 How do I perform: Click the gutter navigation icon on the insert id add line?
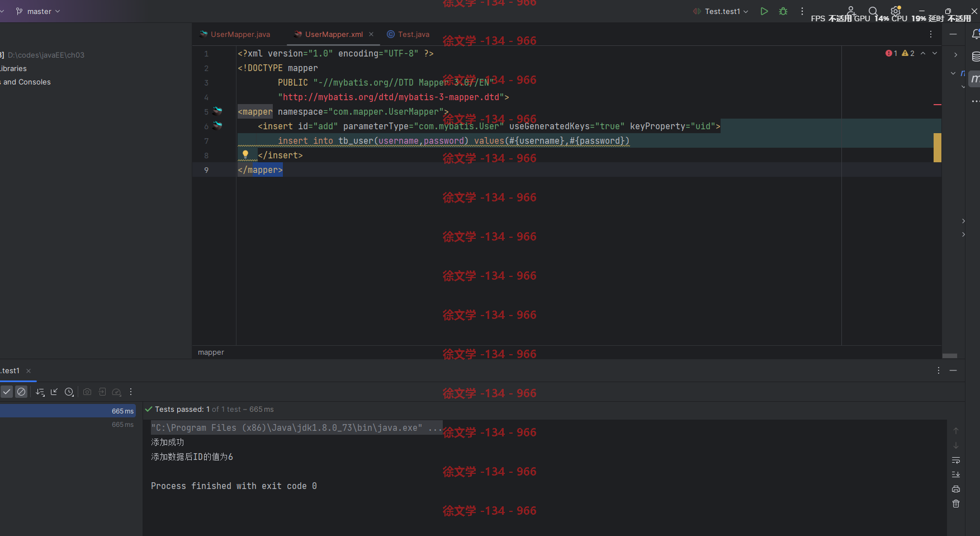point(217,126)
